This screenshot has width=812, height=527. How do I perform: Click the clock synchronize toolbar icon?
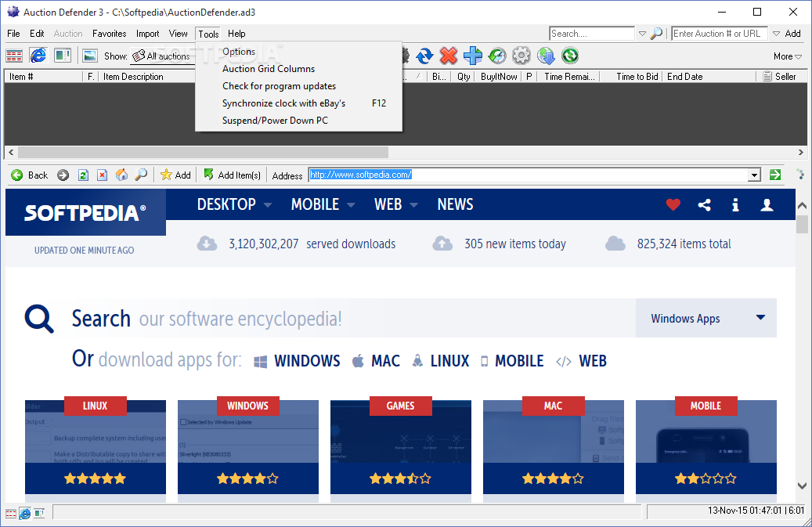497,56
